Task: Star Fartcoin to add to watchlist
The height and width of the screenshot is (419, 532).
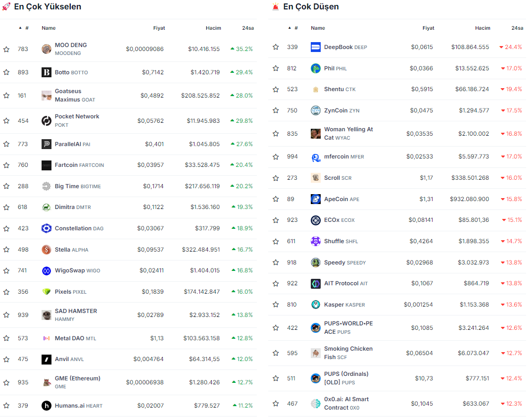Action: (x=6, y=165)
